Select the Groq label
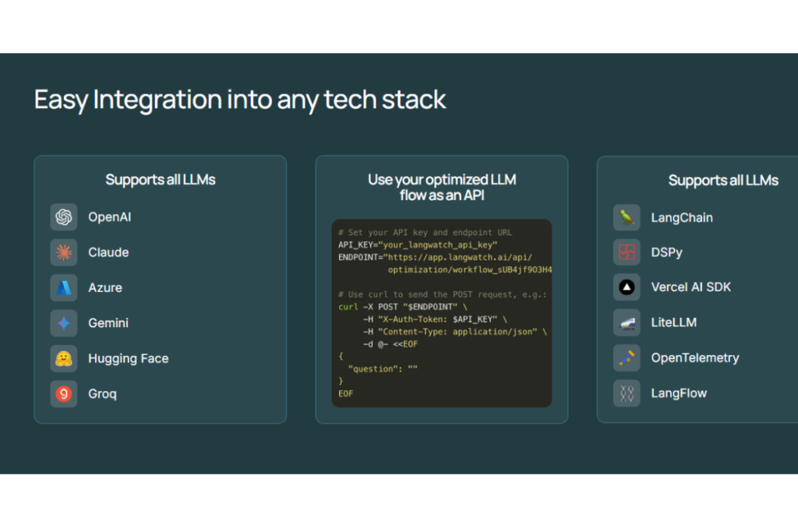Viewport: 798px width, 532px height. click(x=102, y=394)
